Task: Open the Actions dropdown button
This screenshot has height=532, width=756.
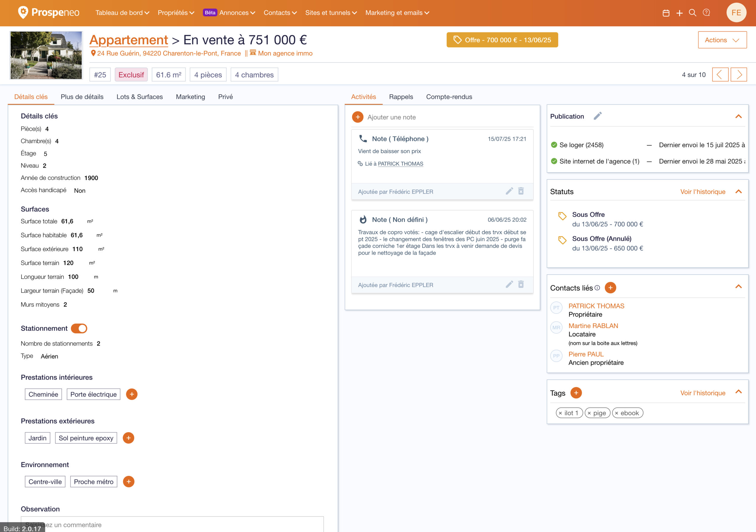Action: coord(722,40)
